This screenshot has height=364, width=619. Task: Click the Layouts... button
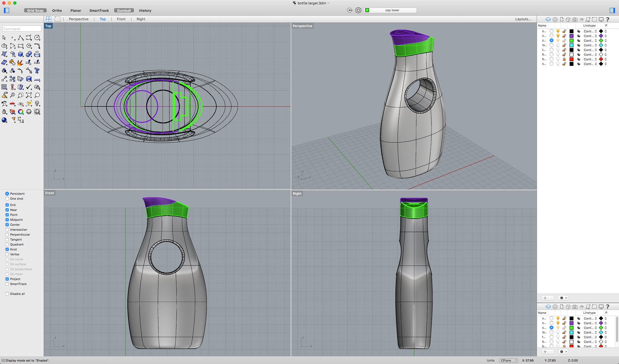[x=523, y=19]
